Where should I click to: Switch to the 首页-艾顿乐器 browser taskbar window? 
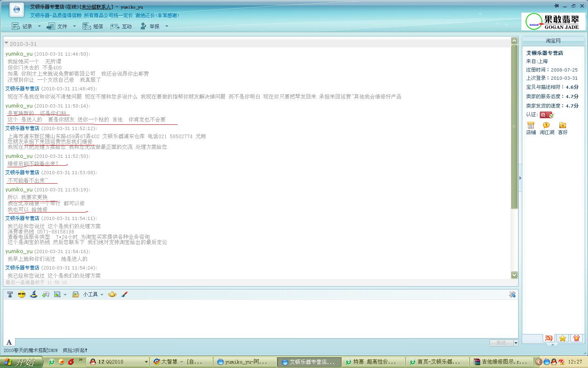point(437,362)
